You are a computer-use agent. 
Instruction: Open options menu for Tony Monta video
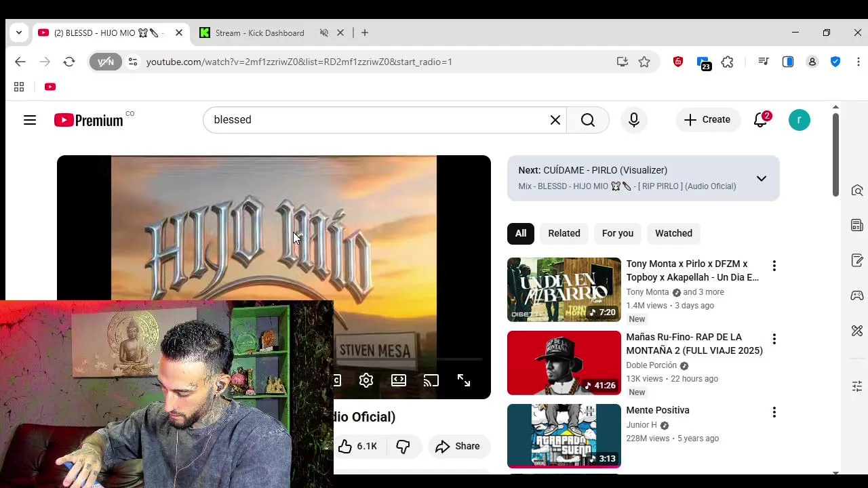click(x=774, y=266)
